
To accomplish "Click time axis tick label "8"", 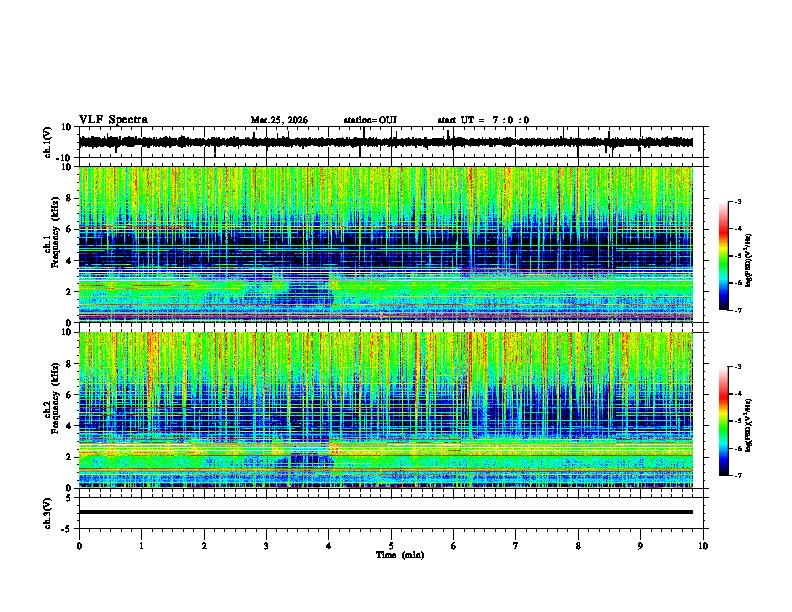I will [578, 546].
